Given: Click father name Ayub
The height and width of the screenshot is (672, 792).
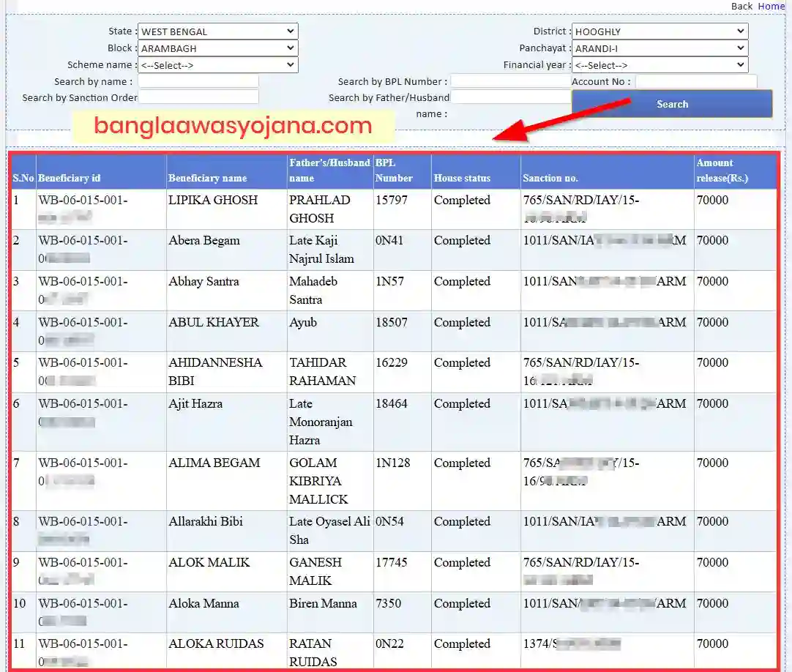Looking at the screenshot, I should [x=303, y=322].
